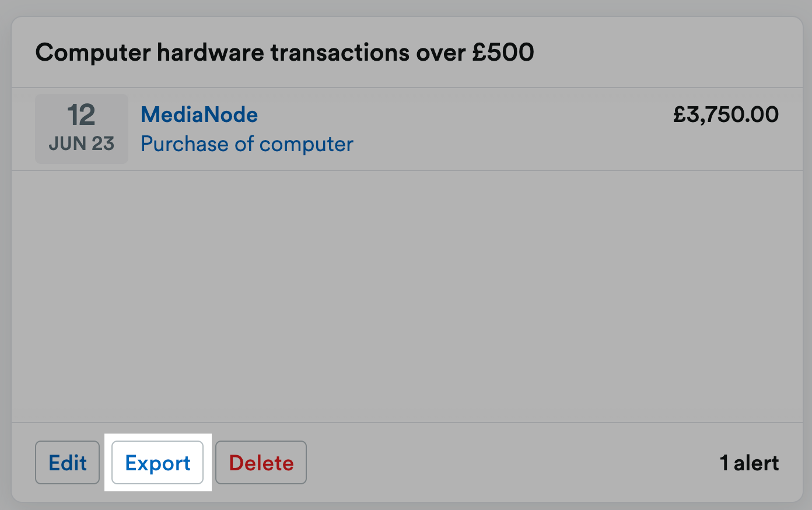
Task: Select the day number '12' in the date badge
Action: click(x=81, y=115)
